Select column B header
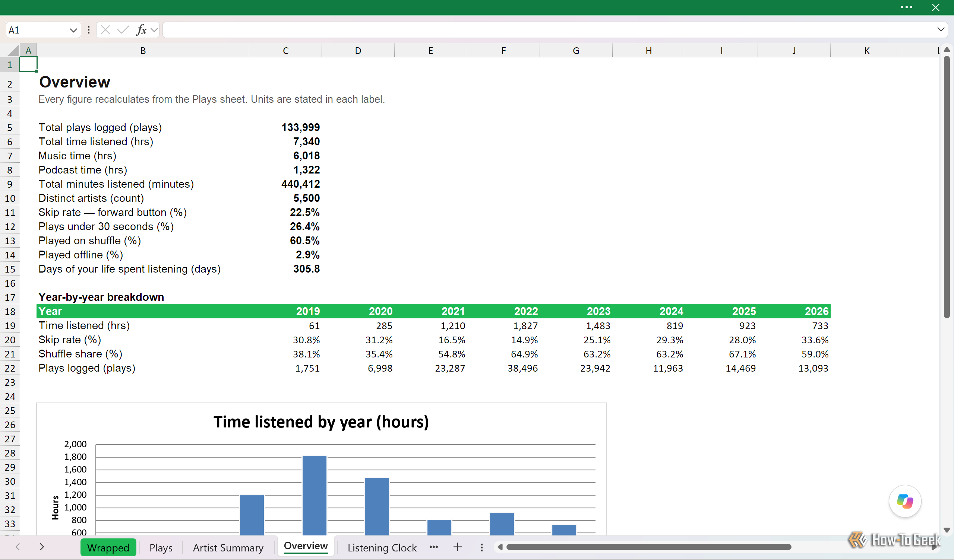Image resolution: width=954 pixels, height=560 pixels. pyautogui.click(x=143, y=51)
